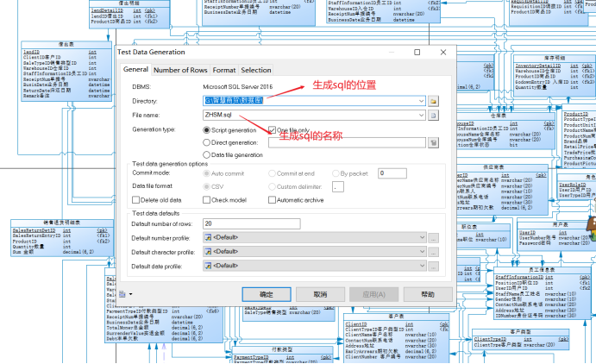
Task: Select 职位表 table header in diagram
Action: [470, 227]
